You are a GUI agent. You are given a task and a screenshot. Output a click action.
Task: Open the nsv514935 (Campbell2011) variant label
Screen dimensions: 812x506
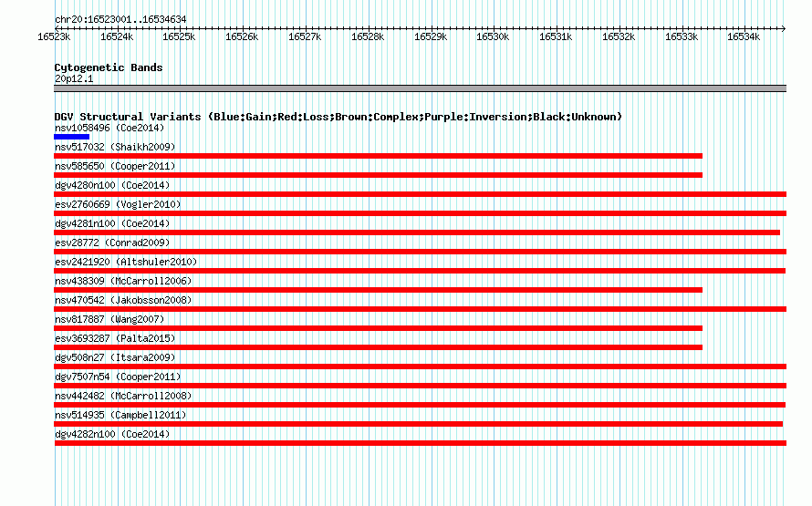click(120, 415)
